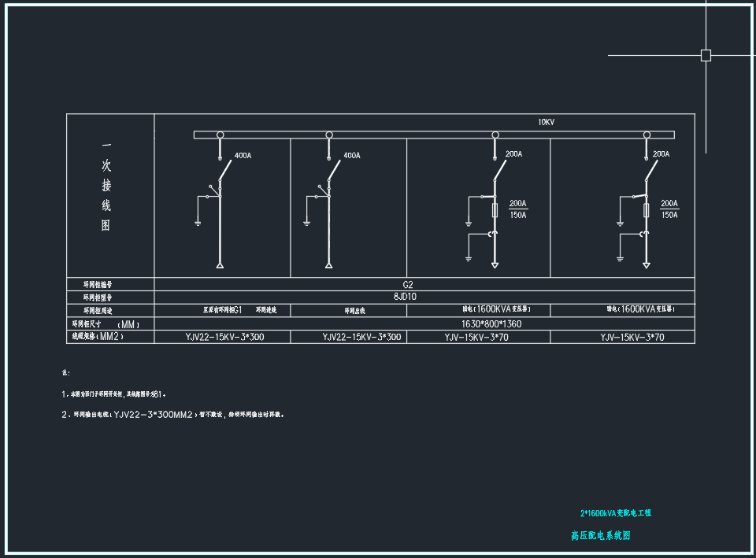
Task: Select the busbar connection circle of the fourth feeder
Action: coord(647,135)
